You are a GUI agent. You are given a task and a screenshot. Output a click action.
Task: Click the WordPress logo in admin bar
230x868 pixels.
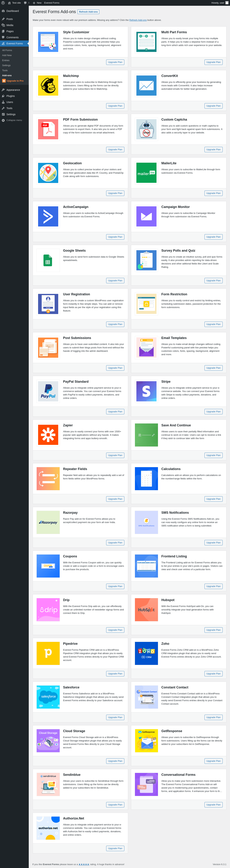pos(3,3)
